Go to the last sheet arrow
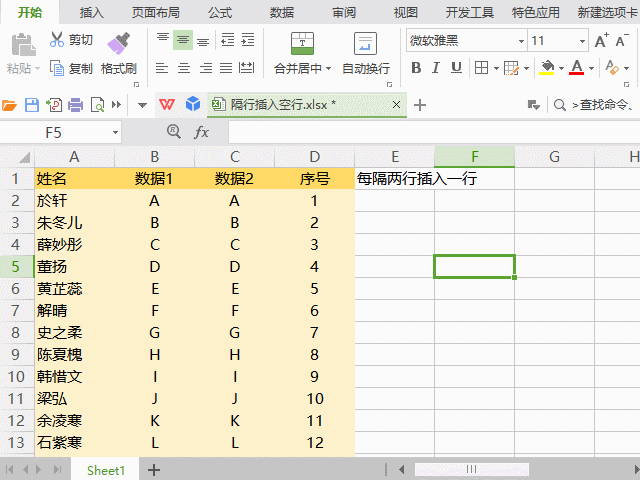This screenshot has height=480, width=640. click(57, 470)
